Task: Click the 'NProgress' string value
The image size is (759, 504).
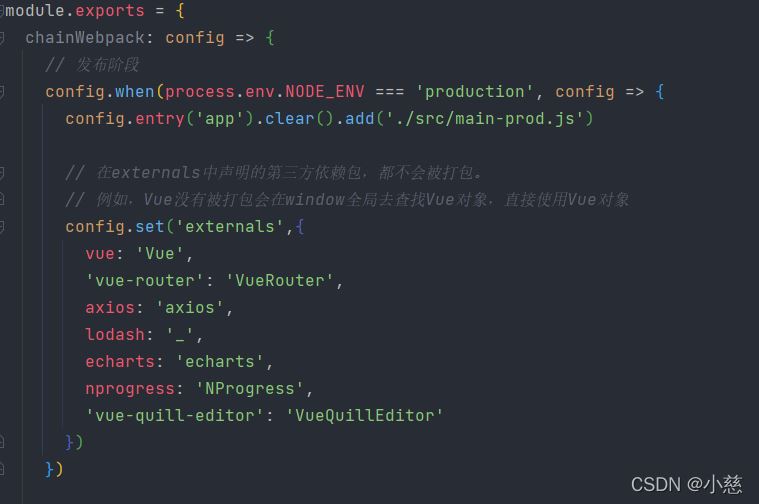Action: click(x=249, y=389)
